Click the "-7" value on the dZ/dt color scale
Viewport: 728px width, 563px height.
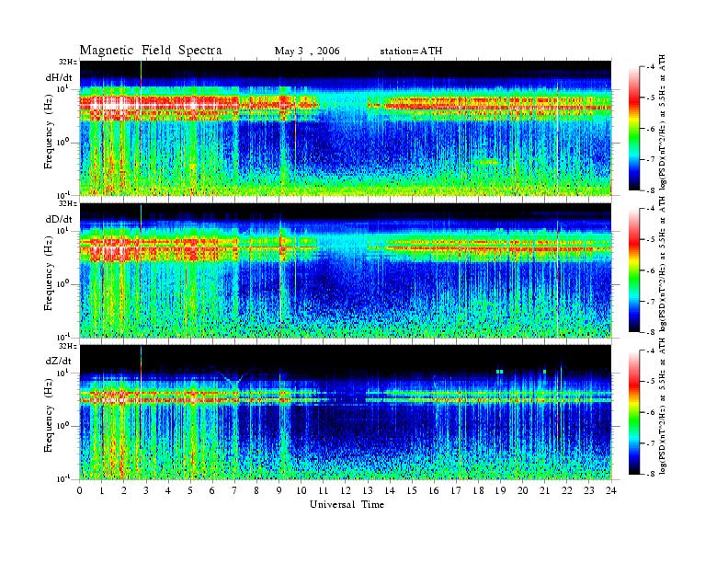coord(651,443)
